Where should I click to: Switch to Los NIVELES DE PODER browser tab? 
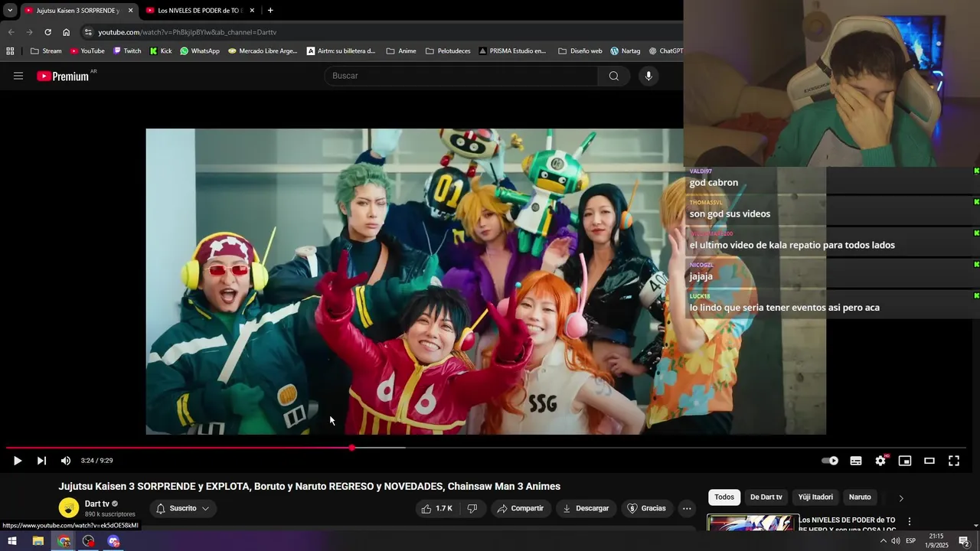(199, 10)
